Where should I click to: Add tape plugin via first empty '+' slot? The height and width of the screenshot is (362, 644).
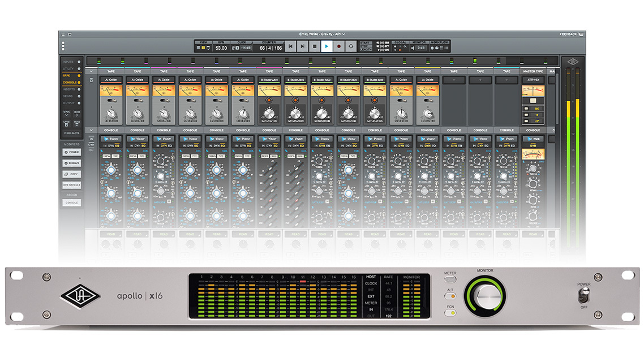pyautogui.click(x=454, y=80)
